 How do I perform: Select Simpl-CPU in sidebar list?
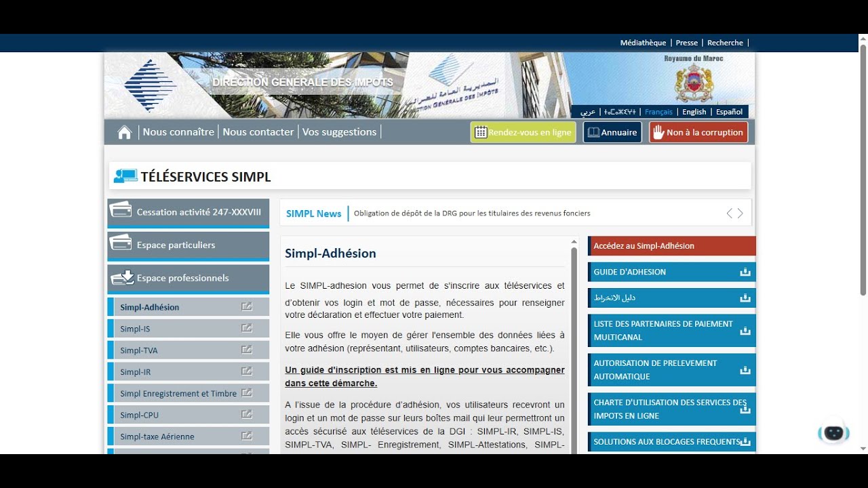pos(189,415)
